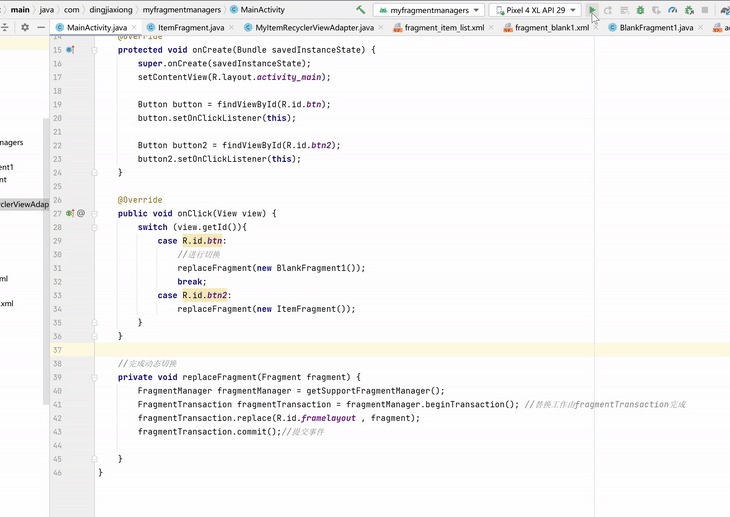Open project panel settings gear icon
Viewport: 730px width, 517px height.
pyautogui.click(x=25, y=28)
